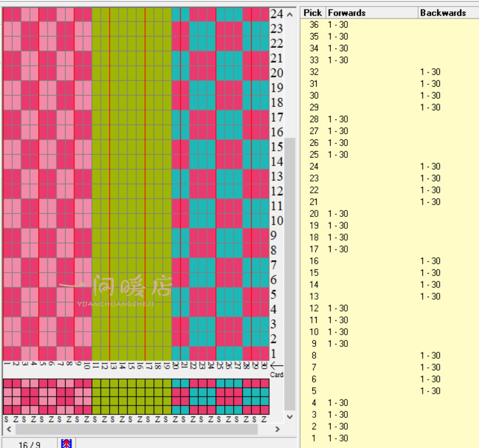
Task: Pick the top olive threading hole of card 11
Action: (96, 383)
